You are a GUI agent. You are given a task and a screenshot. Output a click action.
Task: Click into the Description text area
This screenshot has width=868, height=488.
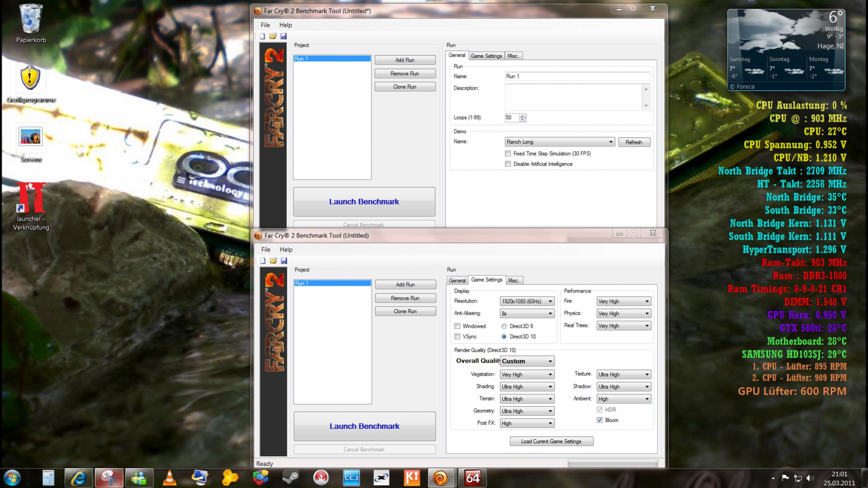(x=574, y=97)
